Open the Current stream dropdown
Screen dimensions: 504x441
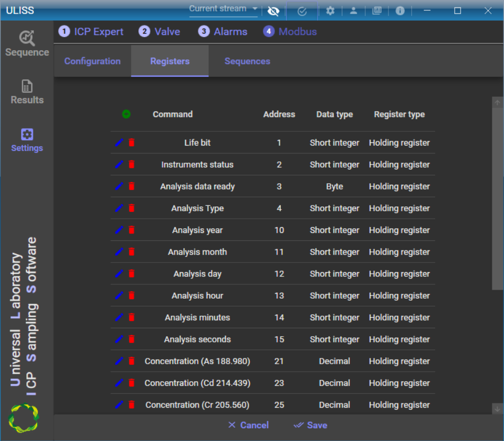click(223, 9)
